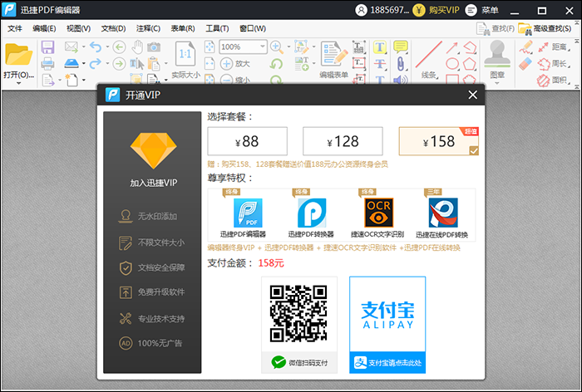This screenshot has height=392, width=582.
Task: Close the 开通VIP dialog
Action: coord(472,95)
